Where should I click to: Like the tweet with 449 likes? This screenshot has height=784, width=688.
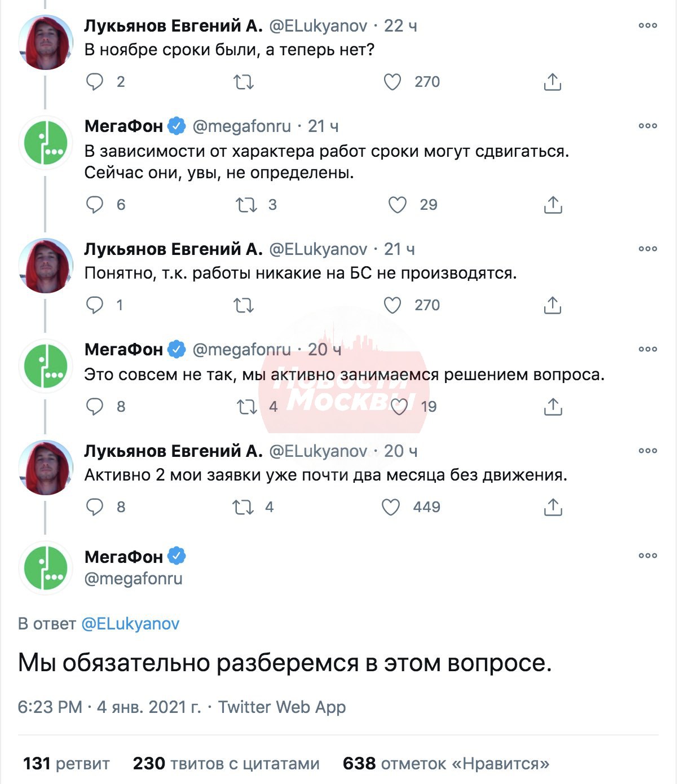pyautogui.click(x=391, y=507)
